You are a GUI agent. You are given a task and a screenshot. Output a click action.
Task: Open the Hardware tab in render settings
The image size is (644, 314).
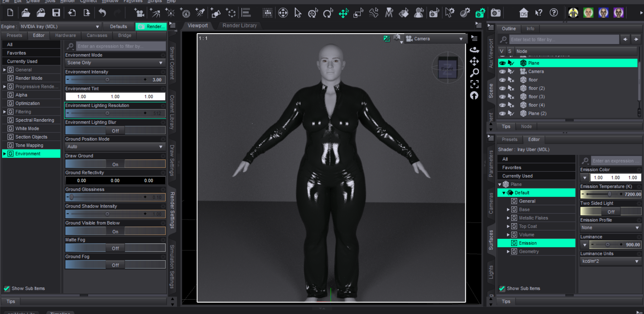coord(65,35)
